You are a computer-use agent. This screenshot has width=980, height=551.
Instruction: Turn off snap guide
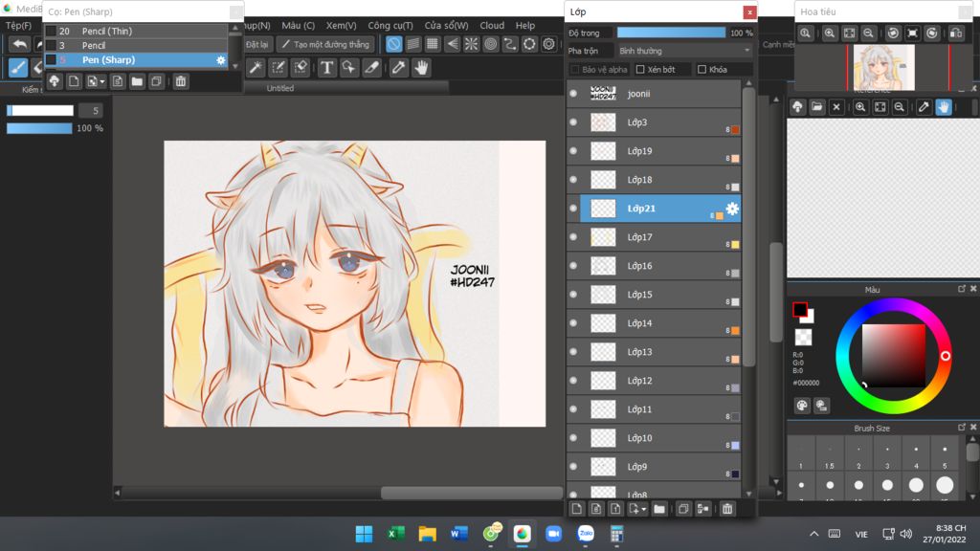point(393,44)
